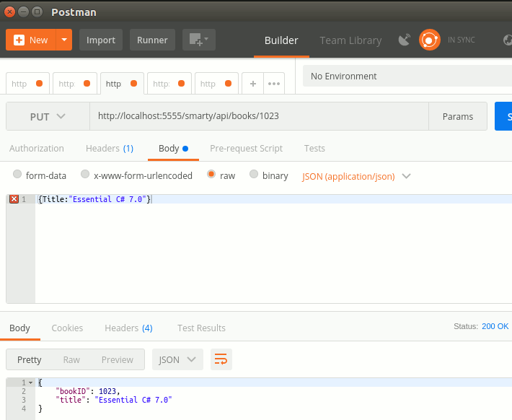This screenshot has width=512, height=420.
Task: Click the red error marker on line 1
Action: (x=14, y=199)
